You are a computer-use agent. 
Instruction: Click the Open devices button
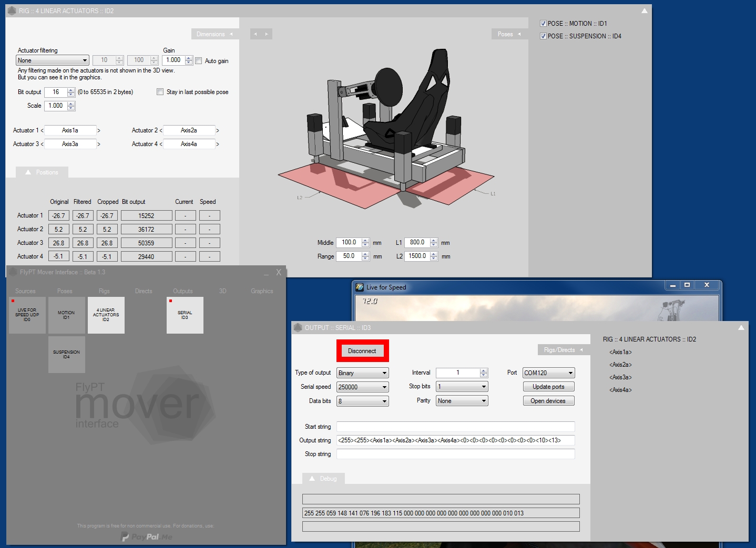click(548, 401)
